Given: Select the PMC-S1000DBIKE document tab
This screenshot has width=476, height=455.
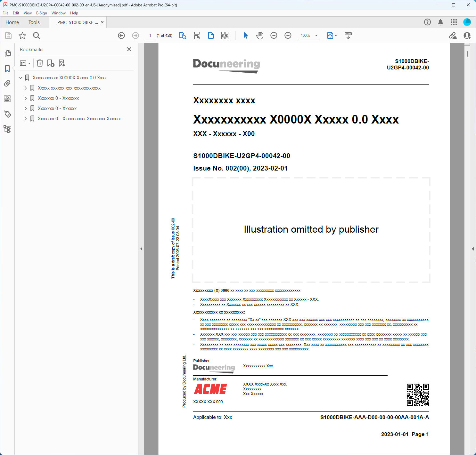Looking at the screenshot, I should (78, 22).
